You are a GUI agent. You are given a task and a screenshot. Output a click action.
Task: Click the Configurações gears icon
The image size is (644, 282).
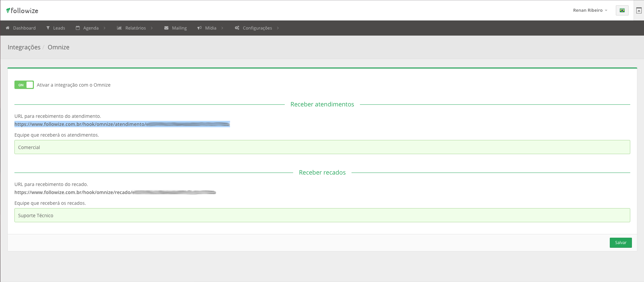click(237, 28)
